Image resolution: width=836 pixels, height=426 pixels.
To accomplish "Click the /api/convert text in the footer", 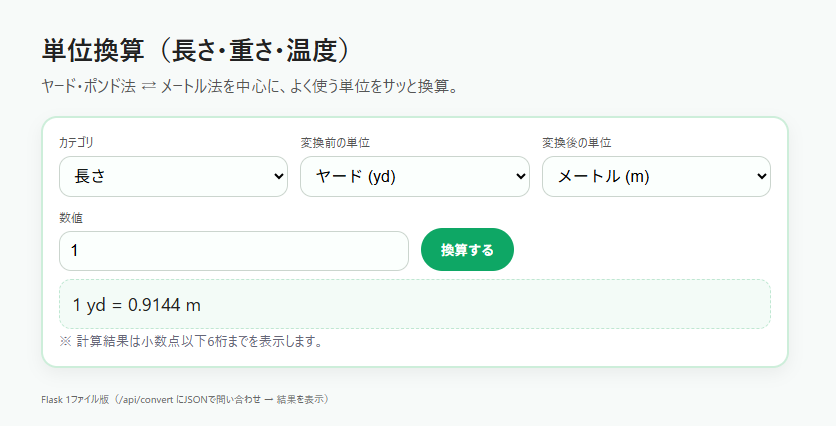I will point(144,399).
